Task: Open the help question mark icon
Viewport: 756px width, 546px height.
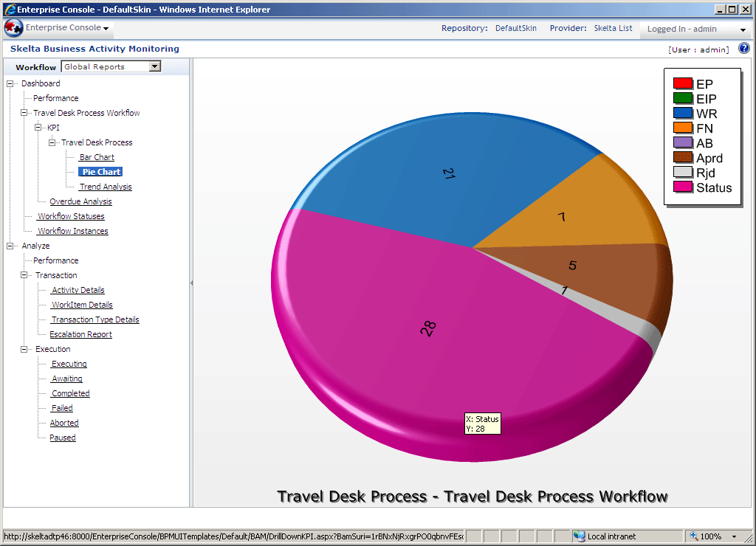Action: point(743,49)
